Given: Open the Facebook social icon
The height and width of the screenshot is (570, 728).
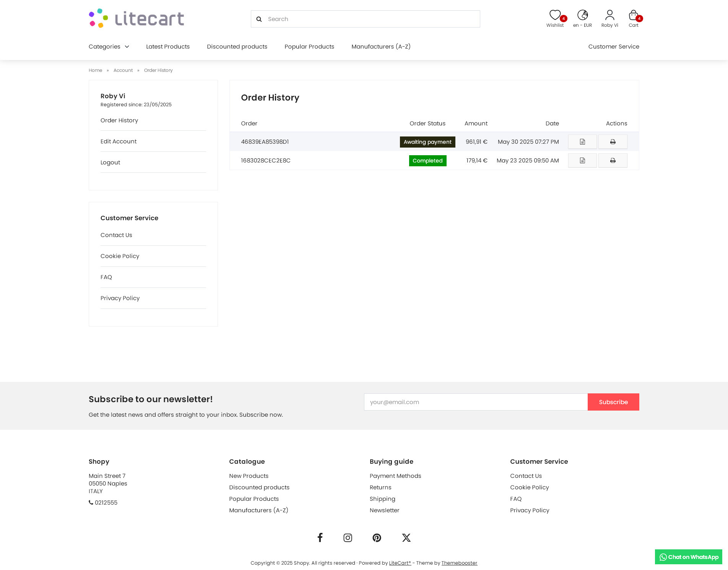Looking at the screenshot, I should (320, 538).
